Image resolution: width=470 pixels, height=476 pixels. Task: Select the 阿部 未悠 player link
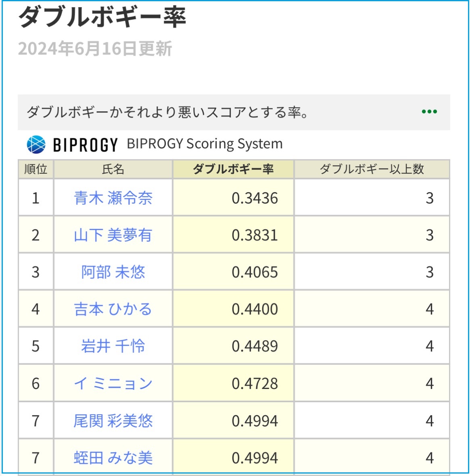pyautogui.click(x=113, y=272)
